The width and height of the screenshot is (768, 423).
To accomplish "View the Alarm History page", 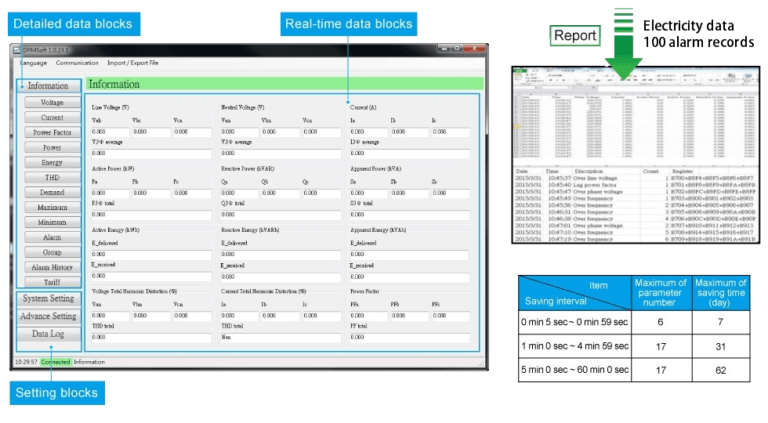I will point(52,267).
